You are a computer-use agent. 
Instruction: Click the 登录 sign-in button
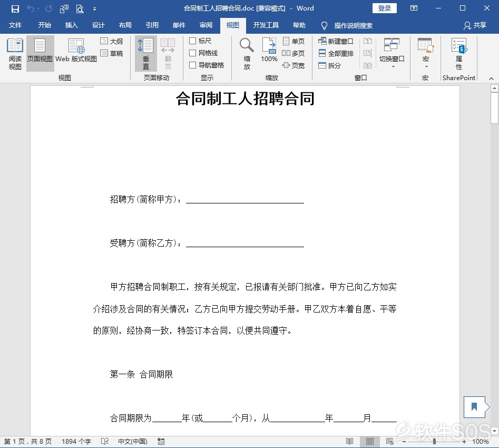385,8
